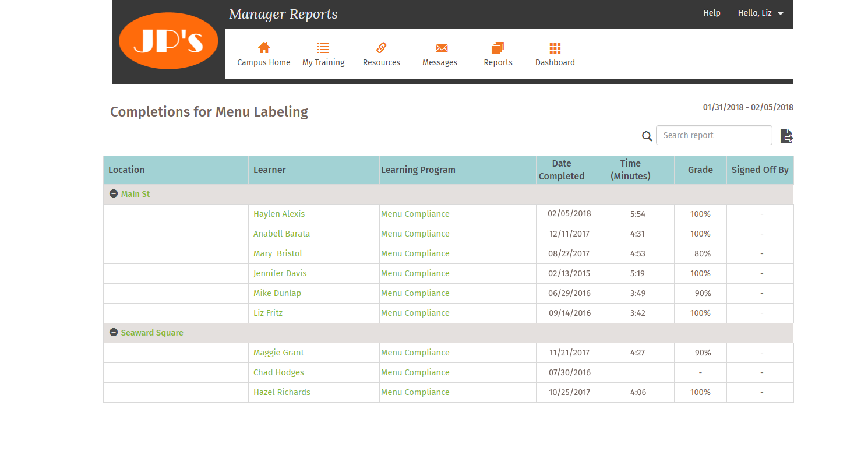The image size is (868, 451).
Task: Open Menu Compliance for Maggie Grant
Action: pyautogui.click(x=415, y=353)
